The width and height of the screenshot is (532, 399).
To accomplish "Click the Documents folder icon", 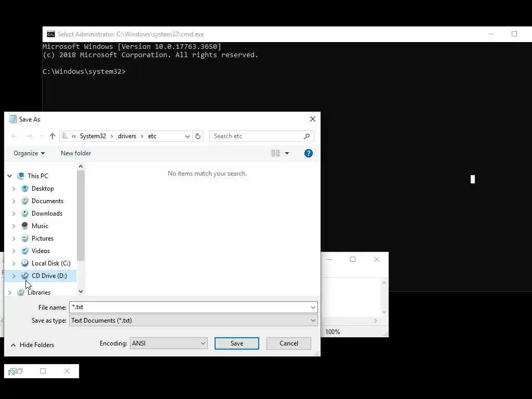I will 25,201.
